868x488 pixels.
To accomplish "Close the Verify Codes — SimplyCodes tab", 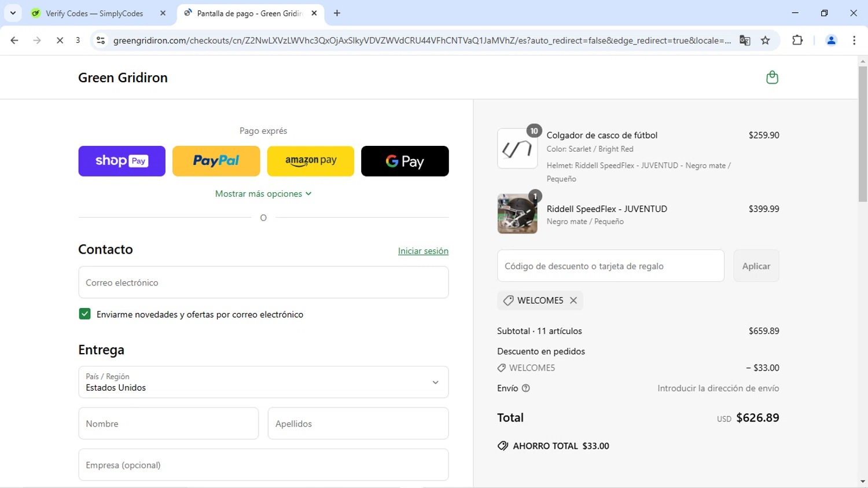I will point(163,13).
